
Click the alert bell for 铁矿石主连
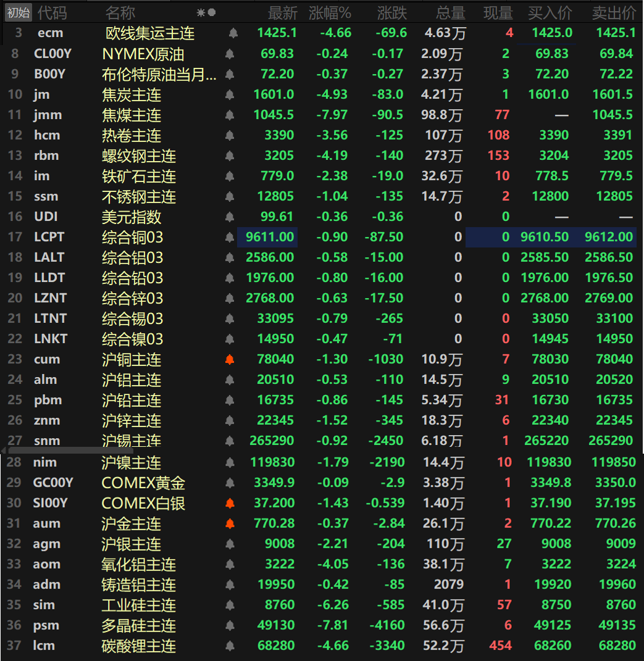pos(229,176)
